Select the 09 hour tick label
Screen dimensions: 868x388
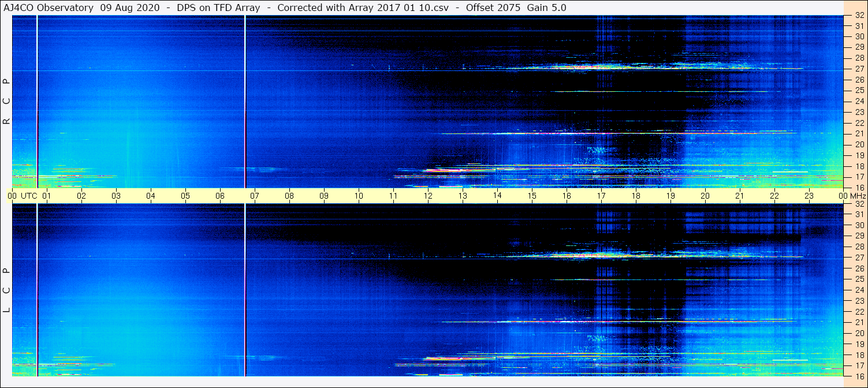[x=324, y=196]
